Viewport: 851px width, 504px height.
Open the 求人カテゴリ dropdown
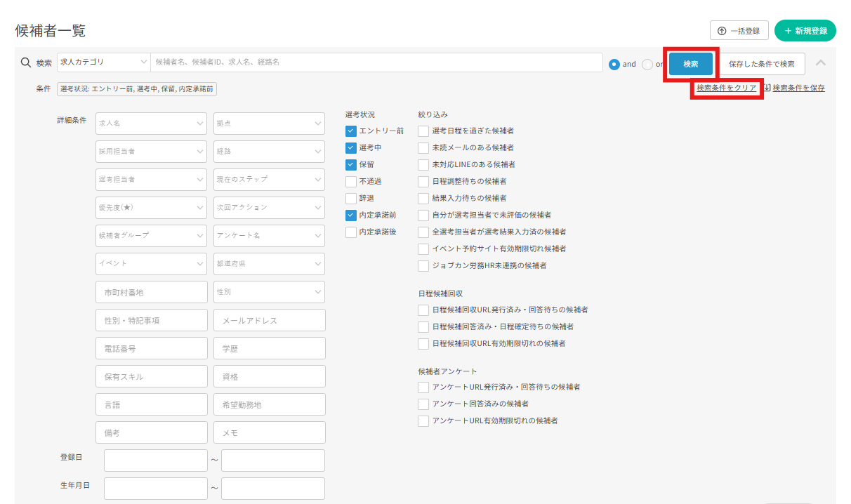[x=103, y=62]
